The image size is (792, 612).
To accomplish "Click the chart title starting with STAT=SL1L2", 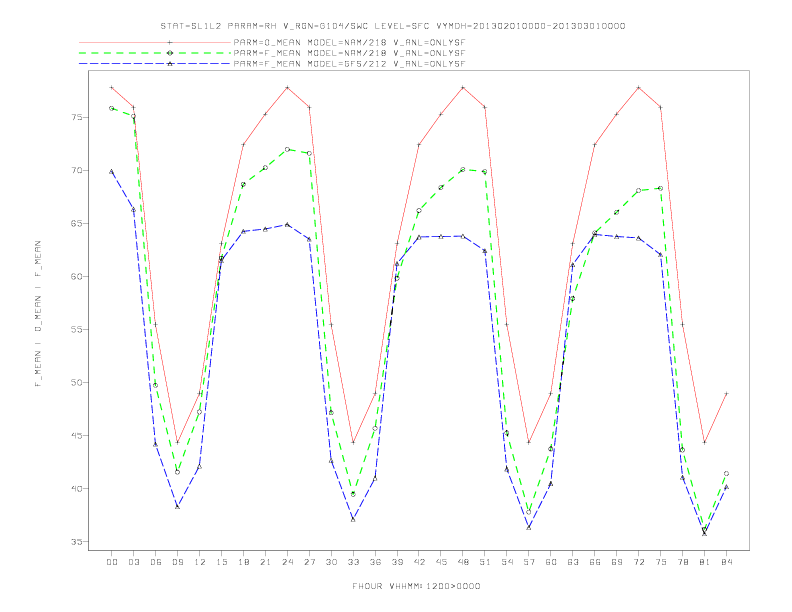I will pos(393,26).
